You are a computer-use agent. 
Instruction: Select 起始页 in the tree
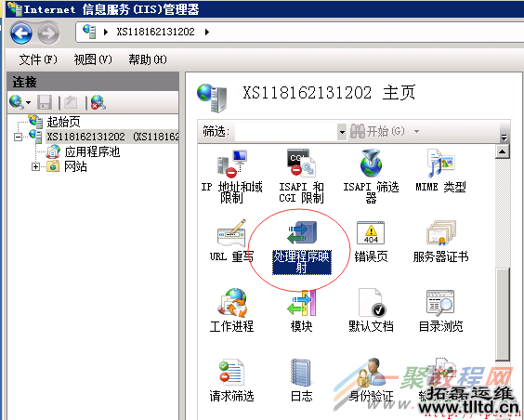pyautogui.click(x=63, y=122)
